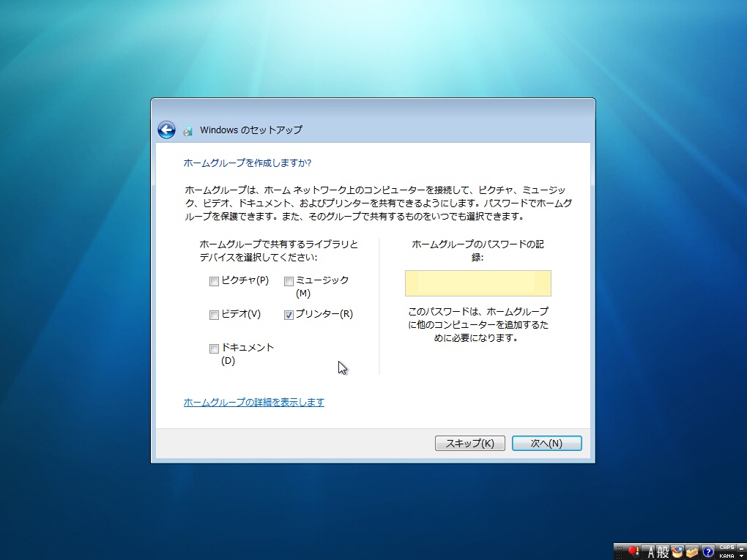The image size is (747, 560).
Task: Open IME help question mark icon
Action: 708,553
